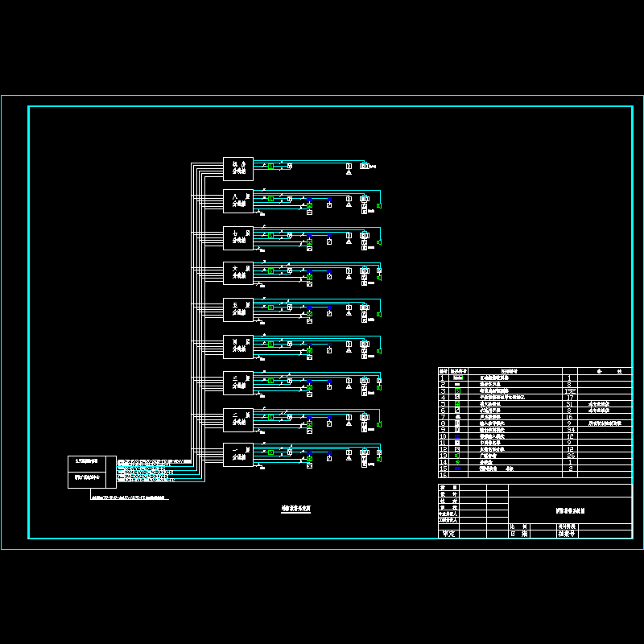The height and width of the screenshot is (644, 644).
Task: Click the 审定 cell in title block
Action: point(448,534)
